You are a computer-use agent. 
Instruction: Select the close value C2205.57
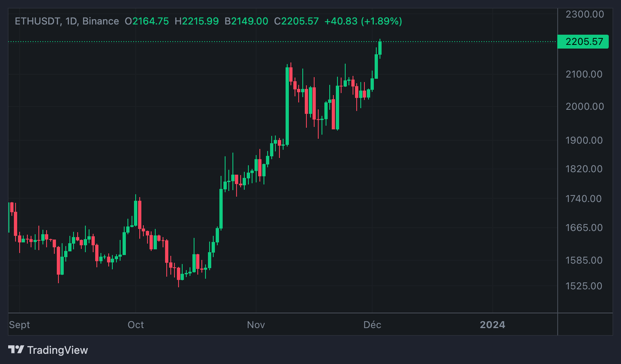(x=296, y=21)
